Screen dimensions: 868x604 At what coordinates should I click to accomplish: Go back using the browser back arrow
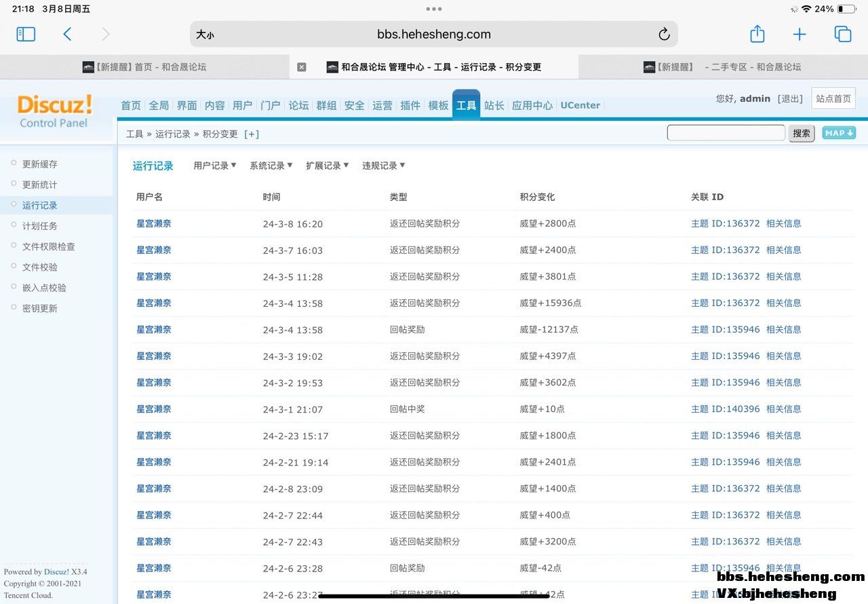pos(67,34)
